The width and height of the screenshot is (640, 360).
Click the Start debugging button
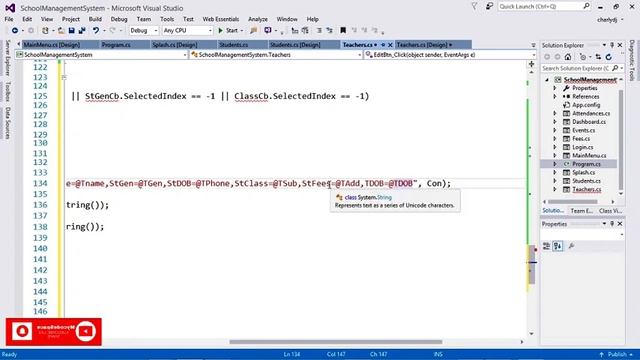pyautogui.click(x=229, y=31)
